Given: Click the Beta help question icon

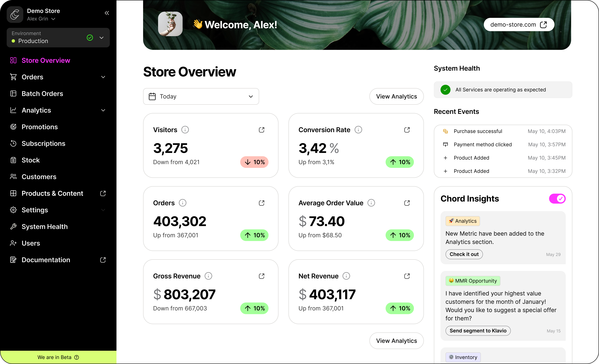Looking at the screenshot, I should point(77,357).
